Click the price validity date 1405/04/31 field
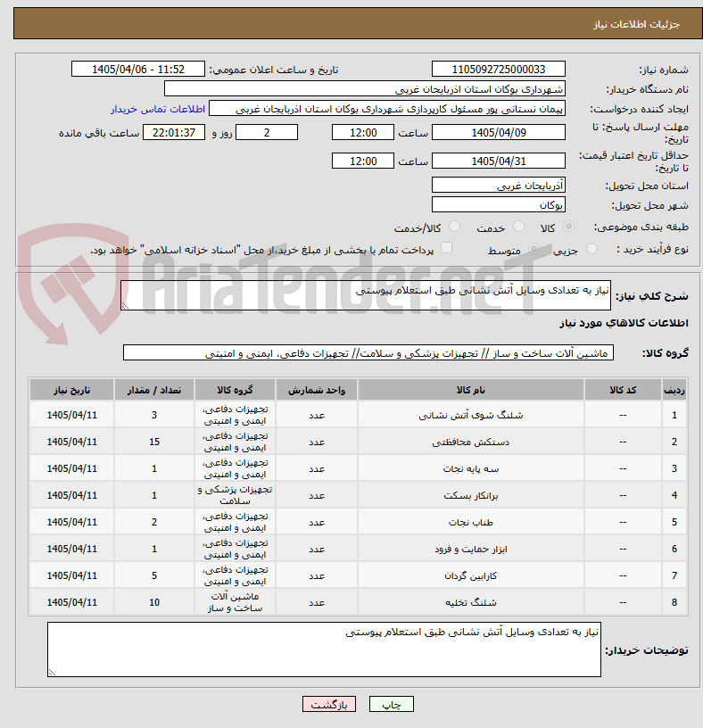Screen dimensions: 703x728 (x=498, y=161)
